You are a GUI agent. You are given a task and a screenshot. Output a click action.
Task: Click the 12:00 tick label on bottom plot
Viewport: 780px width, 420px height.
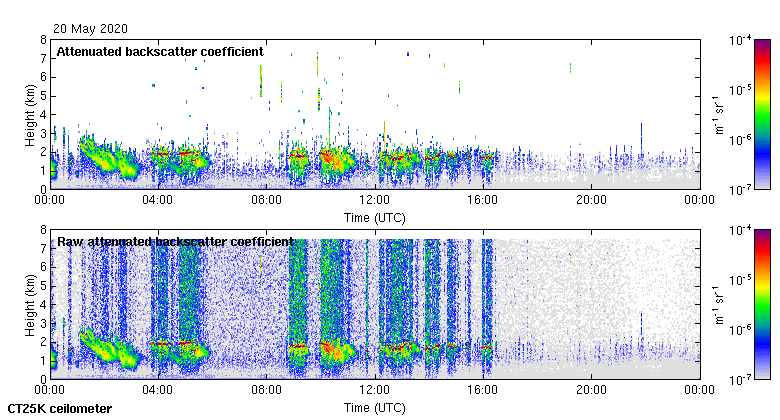[x=375, y=390]
